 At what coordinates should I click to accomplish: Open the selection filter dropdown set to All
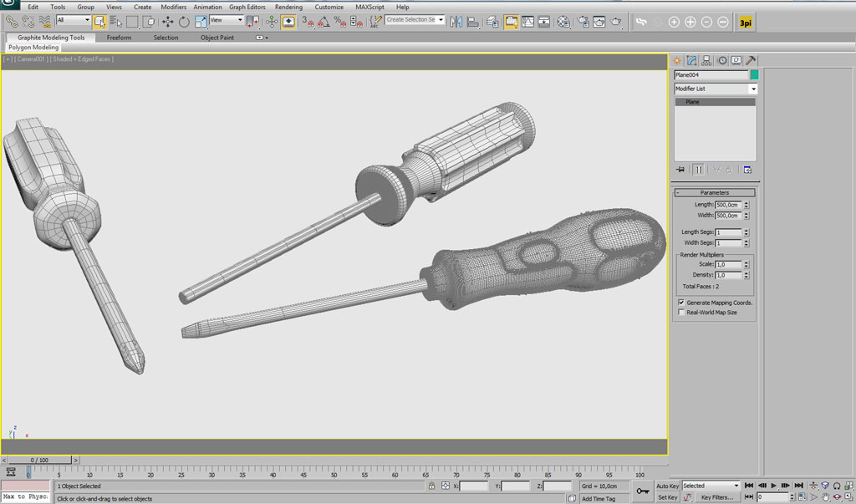(74, 20)
